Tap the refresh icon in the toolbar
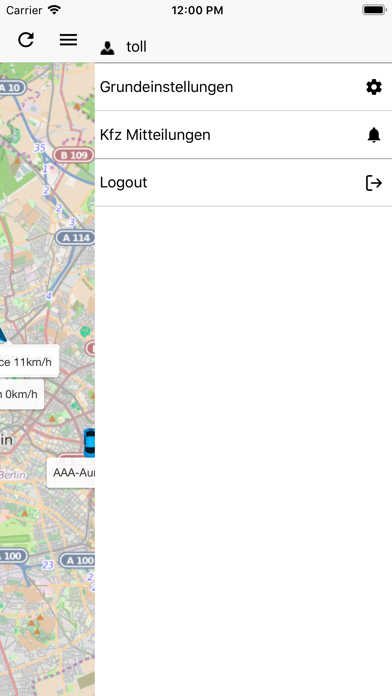Image resolution: width=392 pixels, height=696 pixels. [26, 40]
